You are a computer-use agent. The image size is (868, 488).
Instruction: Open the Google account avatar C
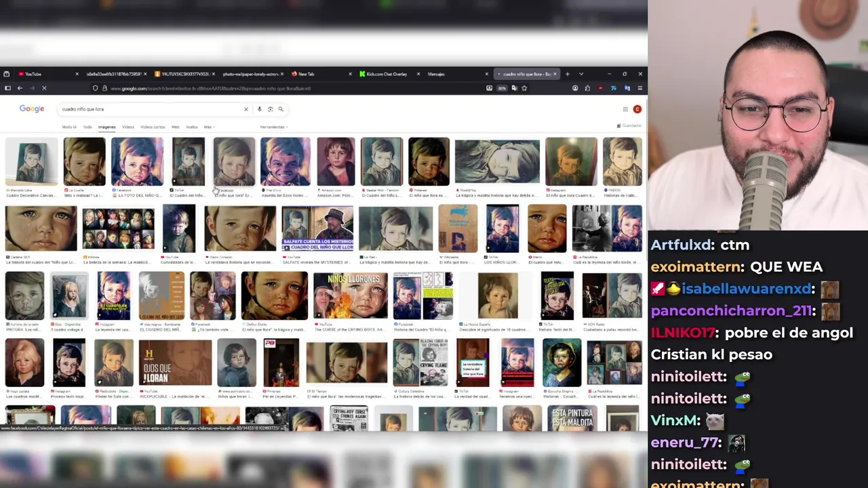point(637,109)
